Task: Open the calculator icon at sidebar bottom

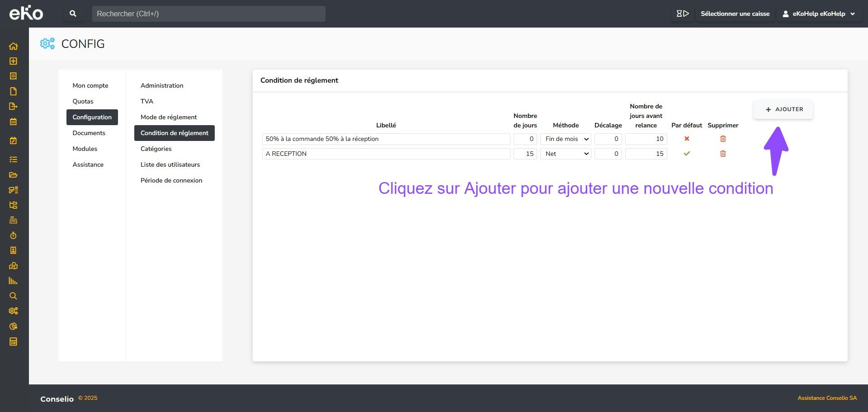Action: coord(13,342)
